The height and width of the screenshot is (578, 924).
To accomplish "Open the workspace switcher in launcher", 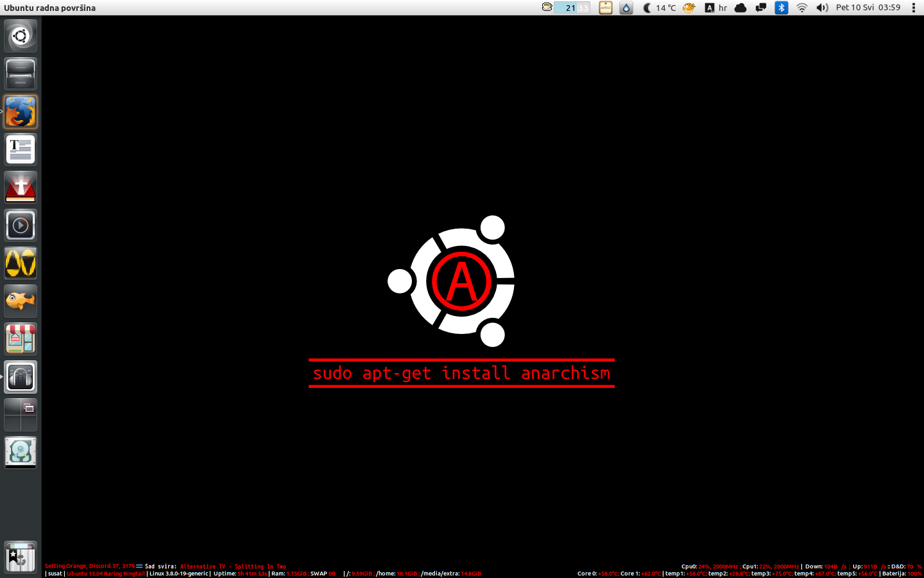I will tap(21, 415).
